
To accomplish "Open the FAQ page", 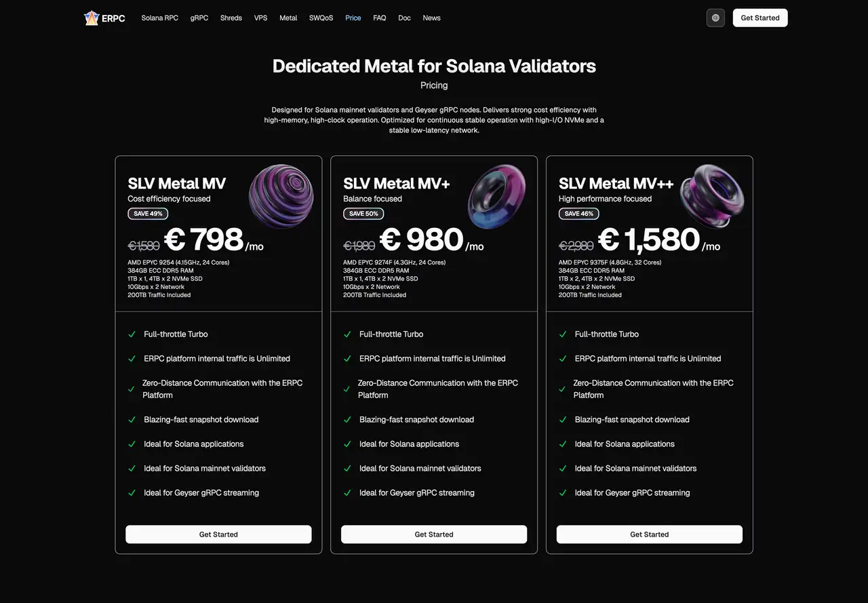I will (379, 18).
